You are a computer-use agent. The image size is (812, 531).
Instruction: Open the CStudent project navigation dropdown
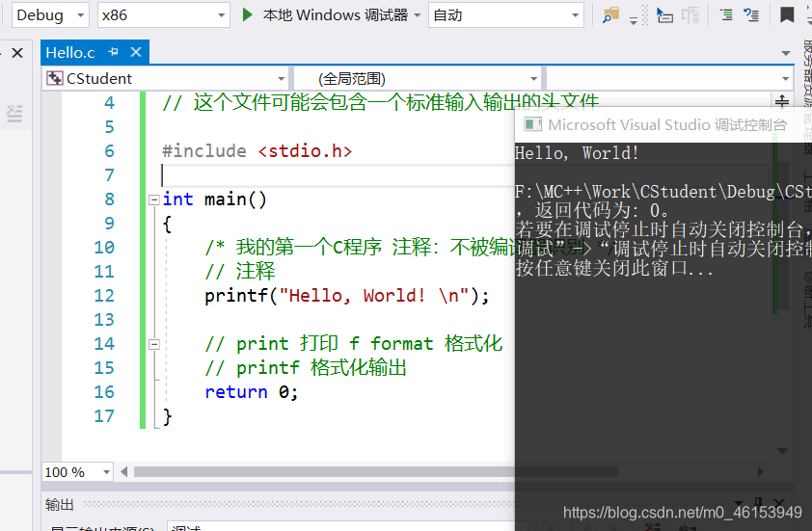165,79
